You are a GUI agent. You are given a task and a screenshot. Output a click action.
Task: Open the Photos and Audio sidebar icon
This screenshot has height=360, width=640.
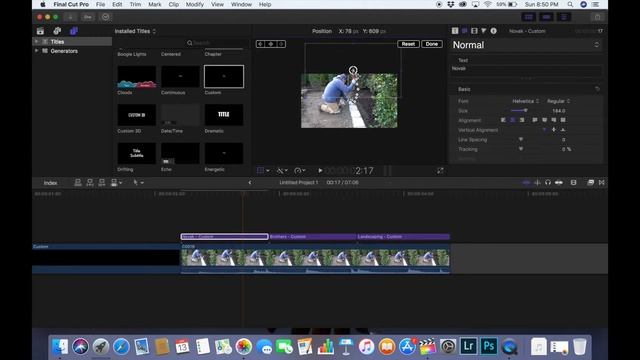[57, 31]
